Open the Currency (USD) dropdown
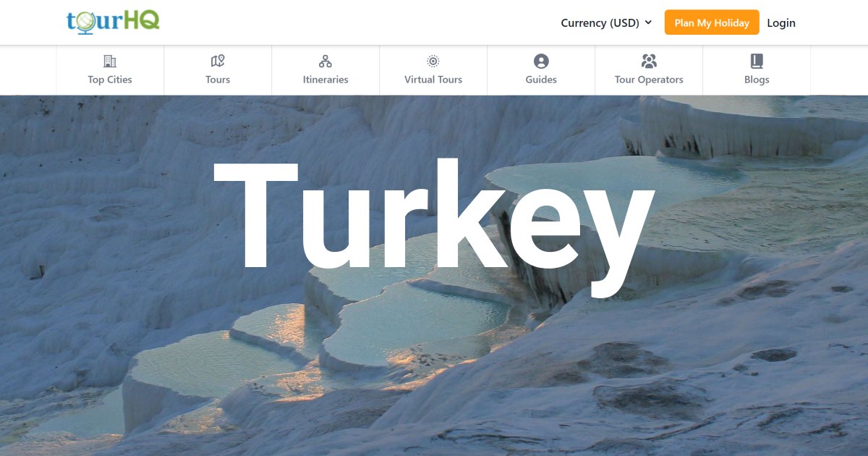This screenshot has height=456, width=868. click(600, 22)
